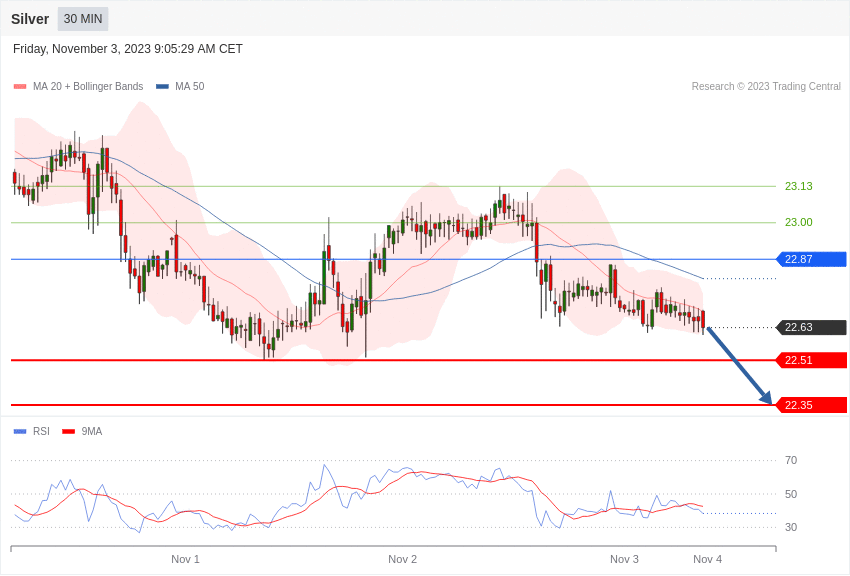The image size is (850, 576).
Task: Toggle the 9MA legend label
Action: click(92, 431)
